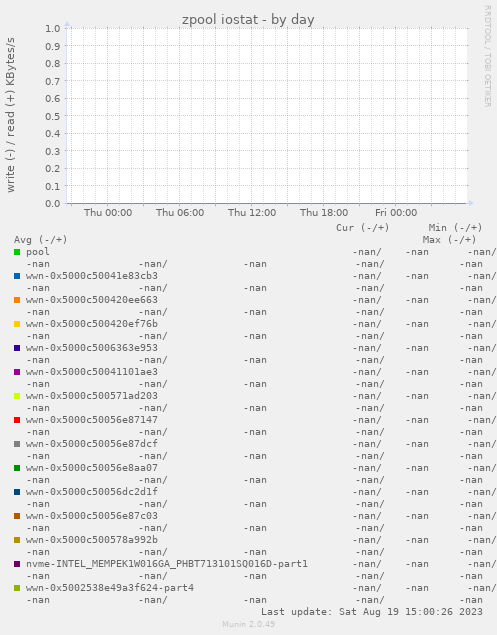
Task: Click the dark blue wwn-0x5000c5006363e953 swatch
Action: (x=17, y=348)
